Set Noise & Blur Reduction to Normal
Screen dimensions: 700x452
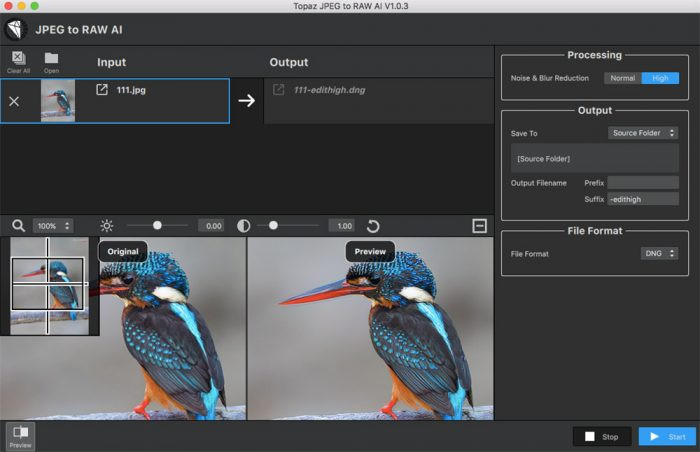pos(622,78)
